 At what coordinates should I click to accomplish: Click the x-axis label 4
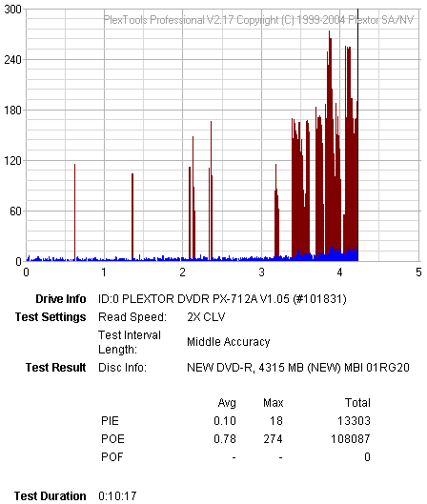340,272
